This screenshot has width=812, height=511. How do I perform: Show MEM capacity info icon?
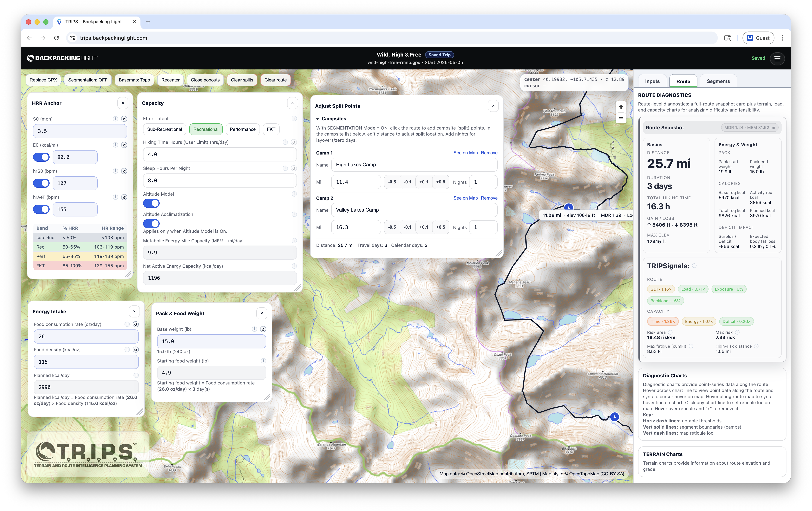(294, 241)
